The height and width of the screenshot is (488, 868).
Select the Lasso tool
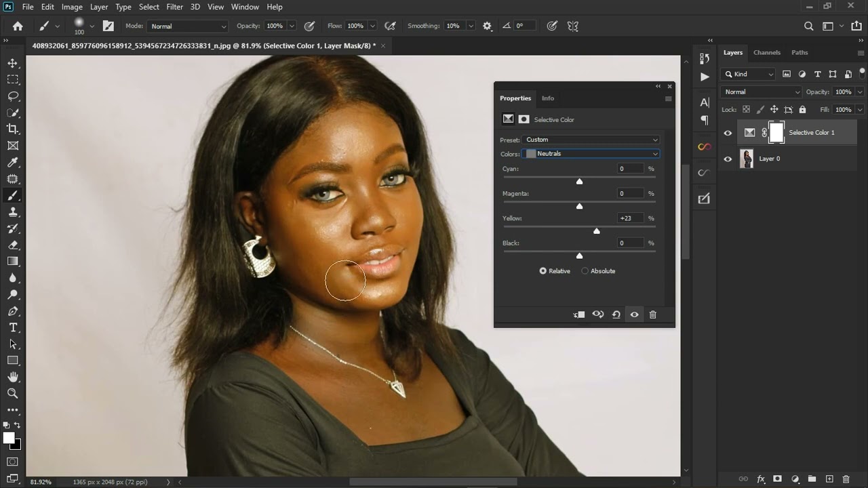point(13,96)
